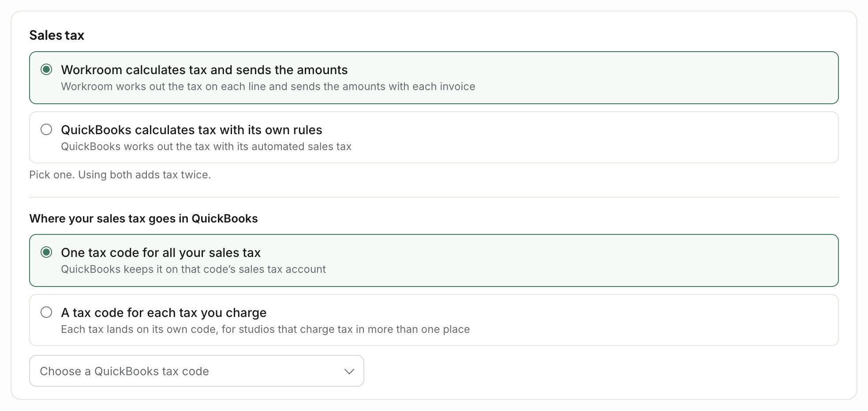This screenshot has height=411, width=868.
Task: Click 'A tax code for each tax you charge' title
Action: point(164,313)
